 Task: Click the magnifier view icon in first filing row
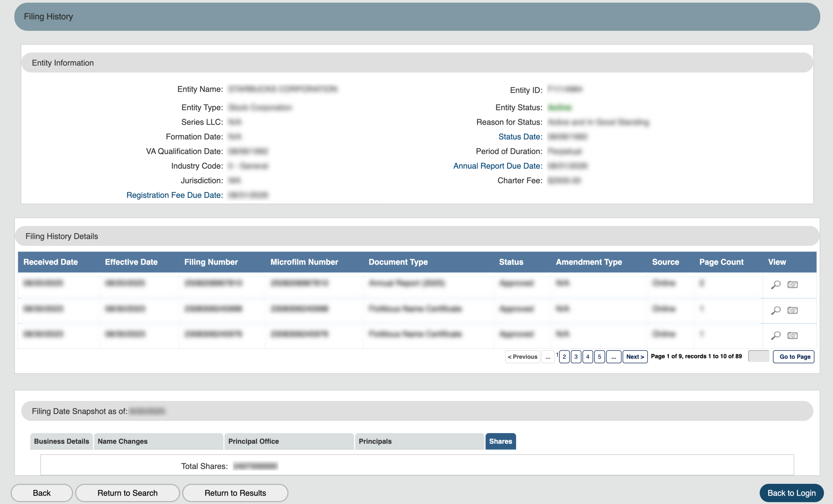(x=775, y=285)
